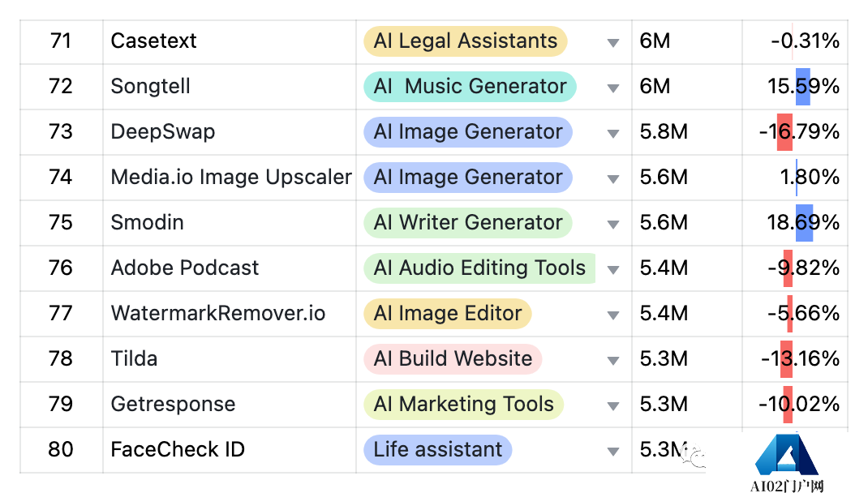This screenshot has height=493, width=868.
Task: Click the 5.6M traffic value for Smodin
Action: (664, 223)
